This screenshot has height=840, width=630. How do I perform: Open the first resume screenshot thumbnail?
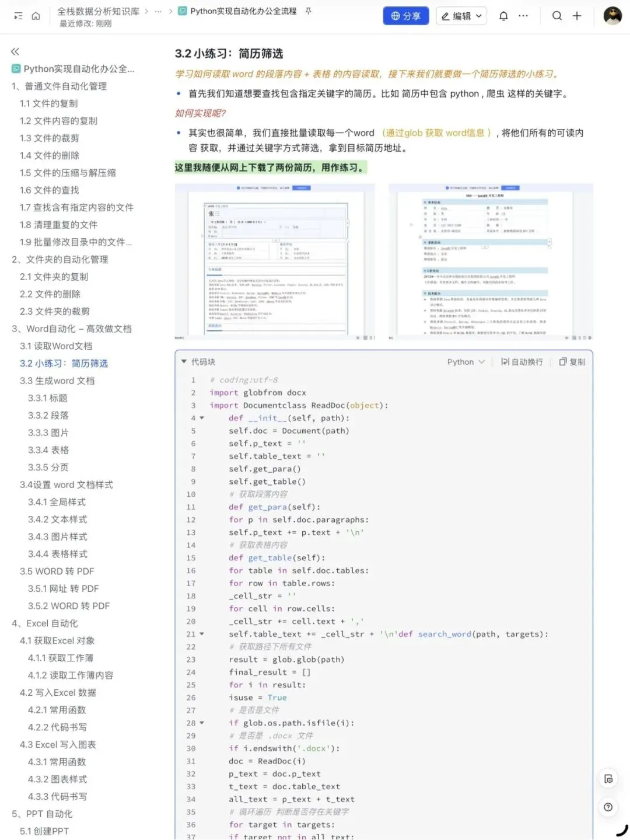[x=275, y=262]
